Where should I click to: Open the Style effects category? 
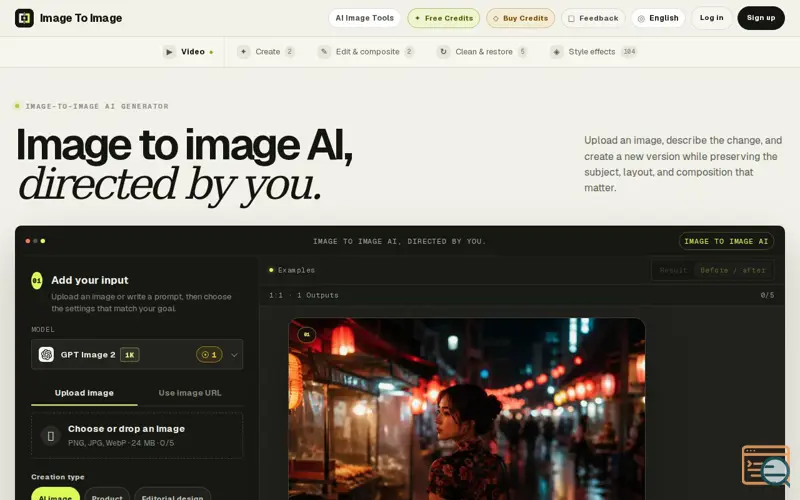(594, 52)
